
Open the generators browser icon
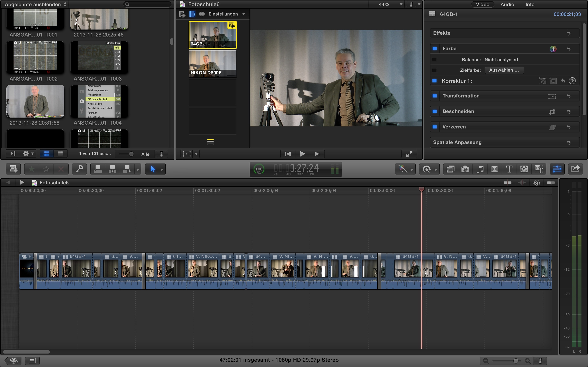(x=524, y=169)
